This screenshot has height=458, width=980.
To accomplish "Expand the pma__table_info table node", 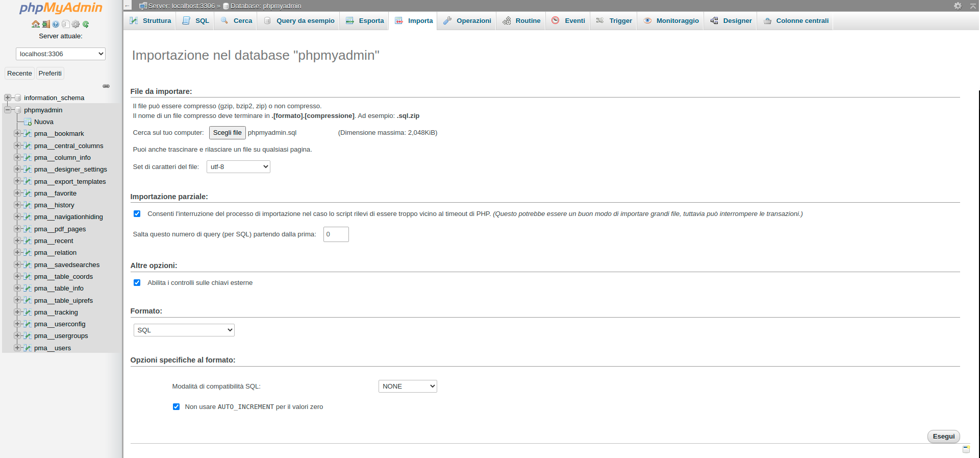I will (17, 288).
